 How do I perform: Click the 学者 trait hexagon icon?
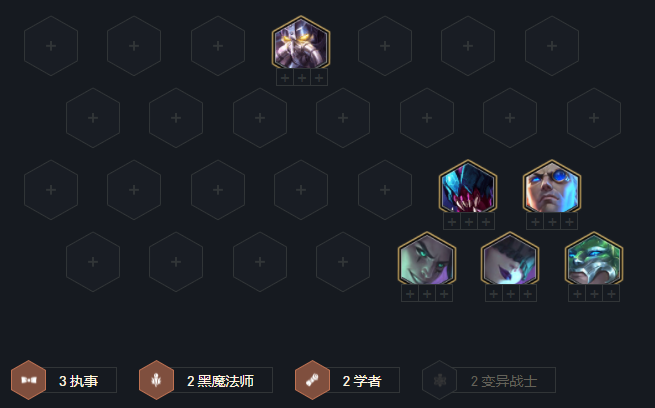[312, 380]
